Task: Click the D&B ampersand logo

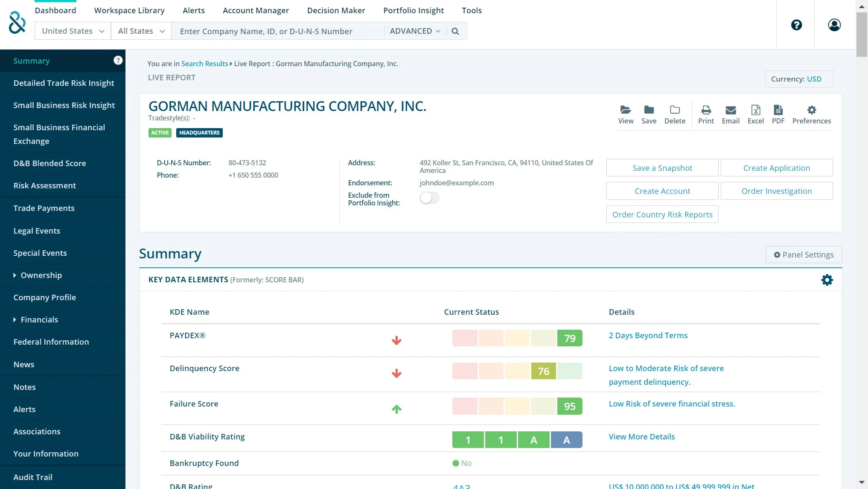Action: tap(17, 23)
